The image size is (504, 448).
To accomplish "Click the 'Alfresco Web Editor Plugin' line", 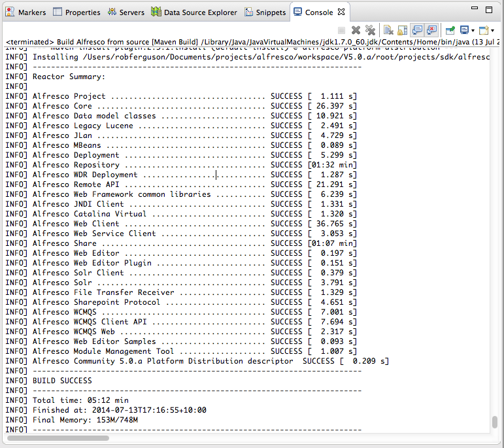I will 181,263.
